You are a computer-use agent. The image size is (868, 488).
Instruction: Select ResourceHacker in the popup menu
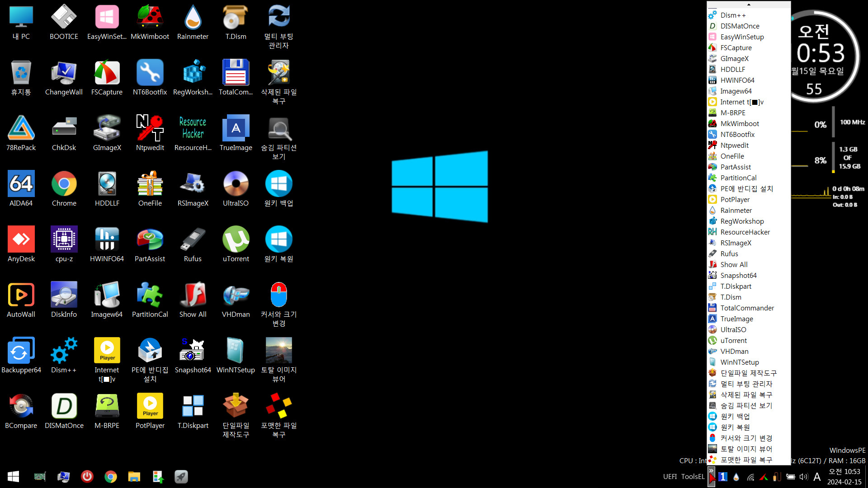(749, 232)
